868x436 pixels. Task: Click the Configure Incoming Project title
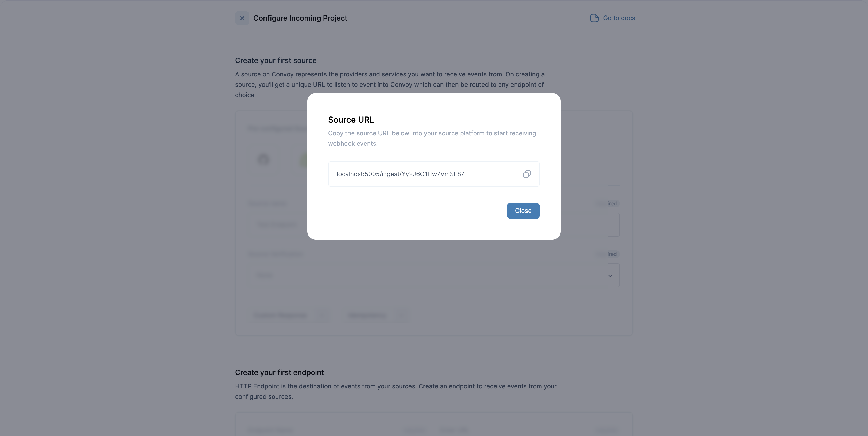[300, 18]
